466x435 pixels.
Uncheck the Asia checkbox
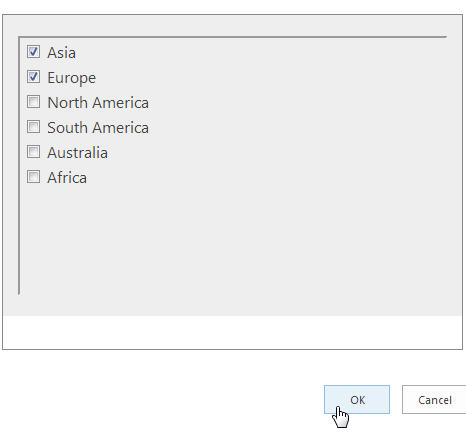click(x=33, y=52)
